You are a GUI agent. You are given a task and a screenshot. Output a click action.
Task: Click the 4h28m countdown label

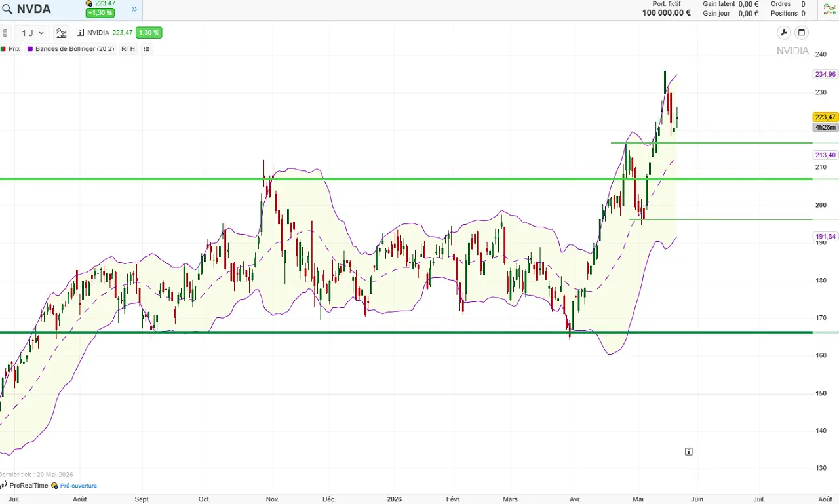click(x=825, y=127)
